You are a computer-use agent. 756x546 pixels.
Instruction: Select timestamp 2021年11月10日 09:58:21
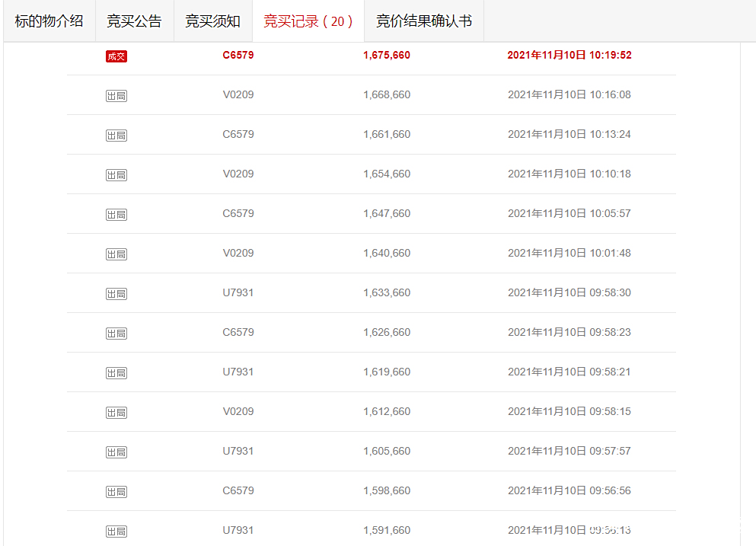(569, 372)
